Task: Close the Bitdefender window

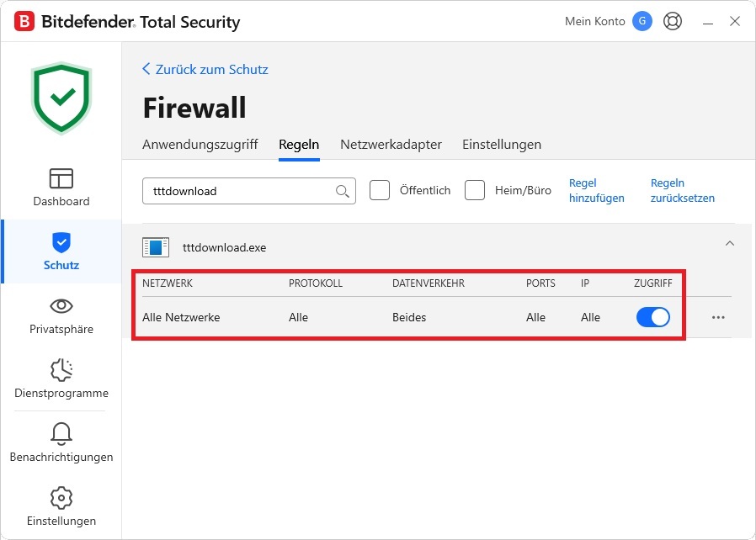Action: tap(735, 21)
